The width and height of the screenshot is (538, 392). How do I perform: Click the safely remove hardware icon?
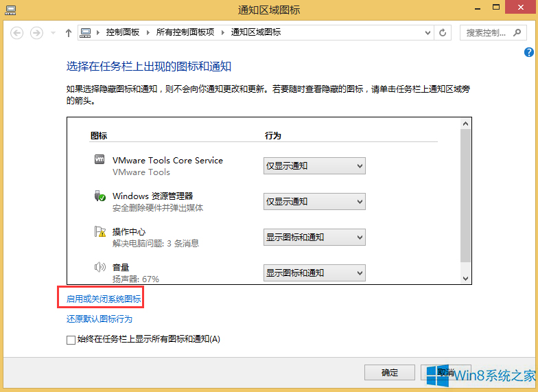100,196
